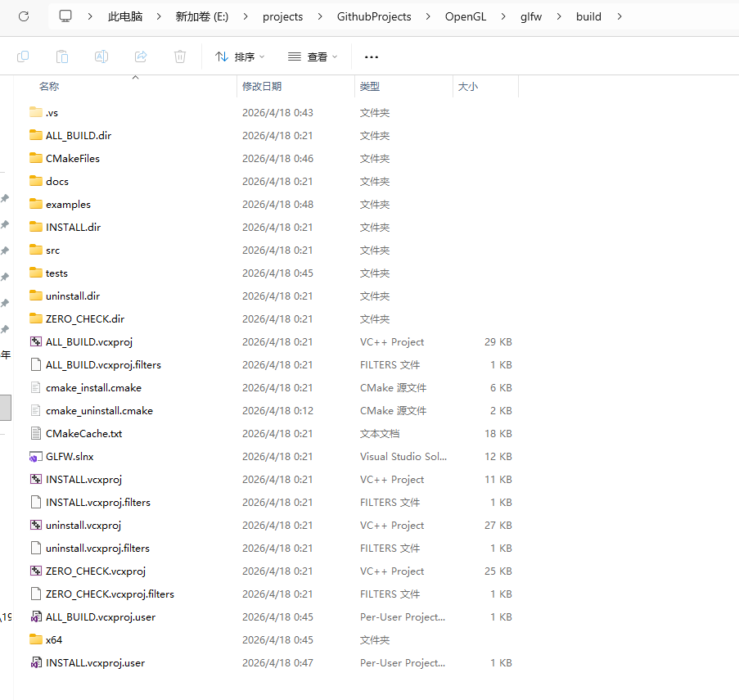This screenshot has width=739, height=700.
Task: Expand the chevron after 此电脑
Action: point(159,16)
